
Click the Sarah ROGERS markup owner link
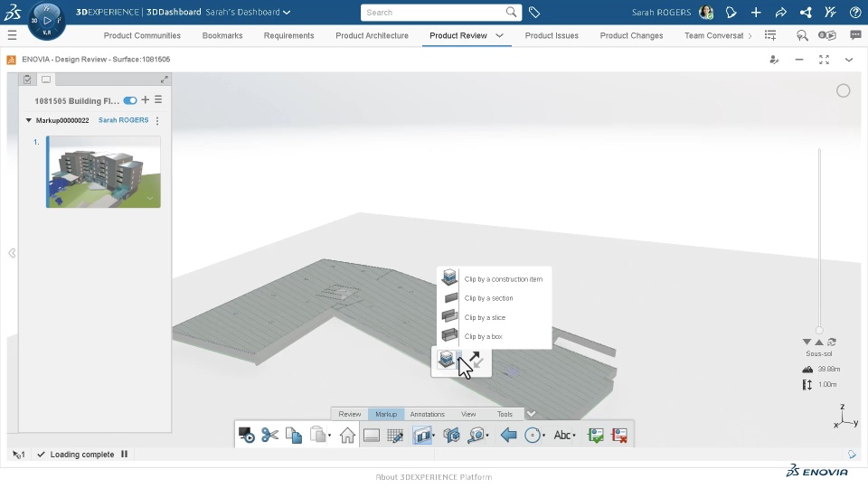[124, 120]
